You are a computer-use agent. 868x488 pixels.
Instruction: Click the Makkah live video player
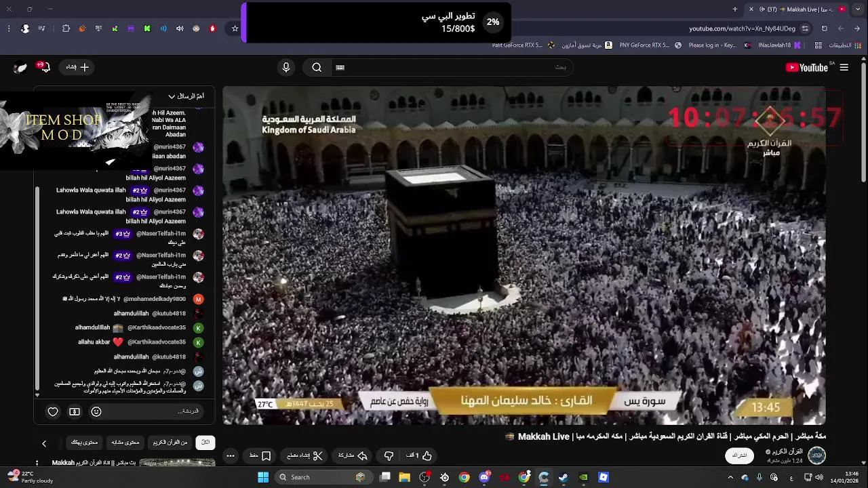tap(524, 256)
